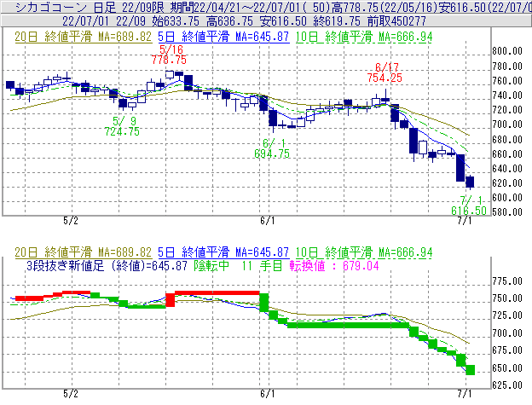This screenshot has width=532, height=405.
Task: Click the 前取450277 value in header
Action: click(396, 21)
